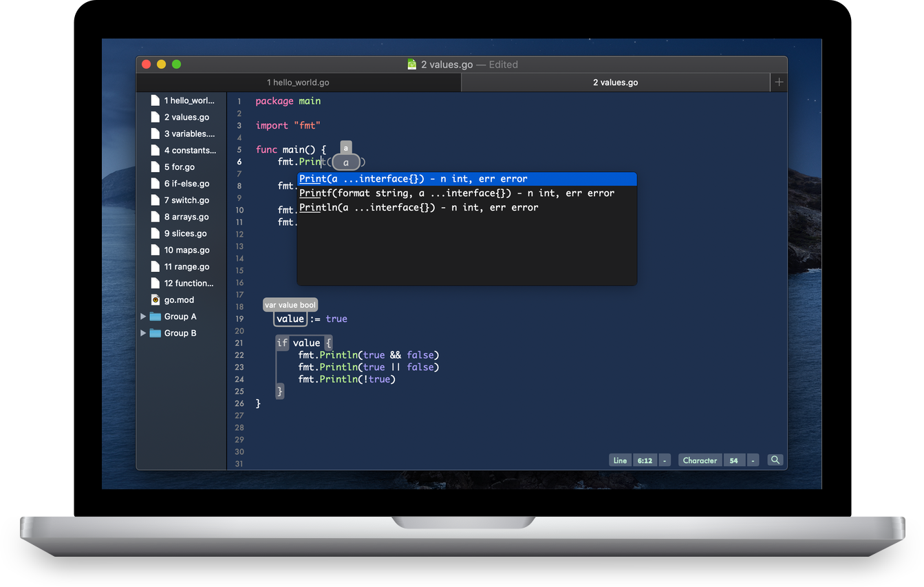This screenshot has height=587, width=924.
Task: Select Print(a ...interface{}) completion
Action: click(466, 179)
